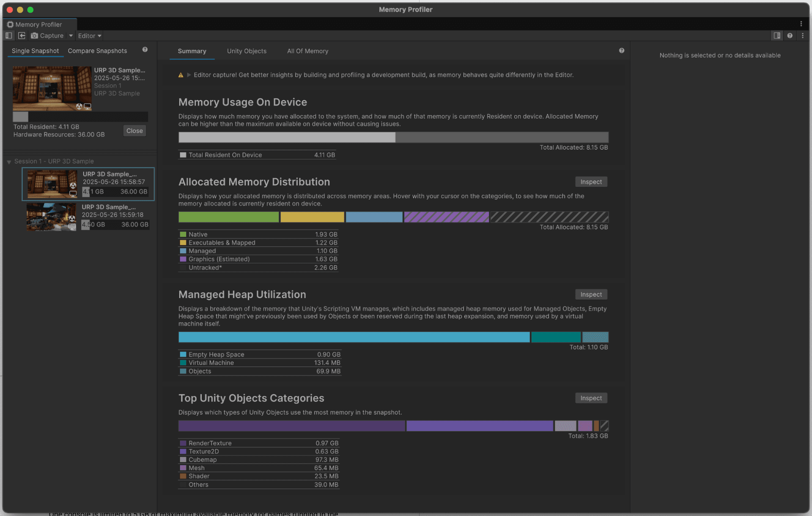Inspect the Allocated Memory Distribution

[x=591, y=181]
